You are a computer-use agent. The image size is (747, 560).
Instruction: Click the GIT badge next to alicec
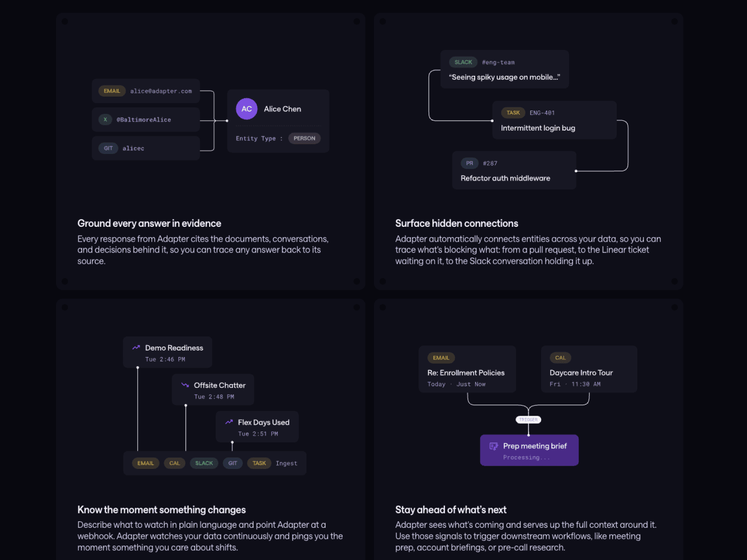[x=108, y=148]
